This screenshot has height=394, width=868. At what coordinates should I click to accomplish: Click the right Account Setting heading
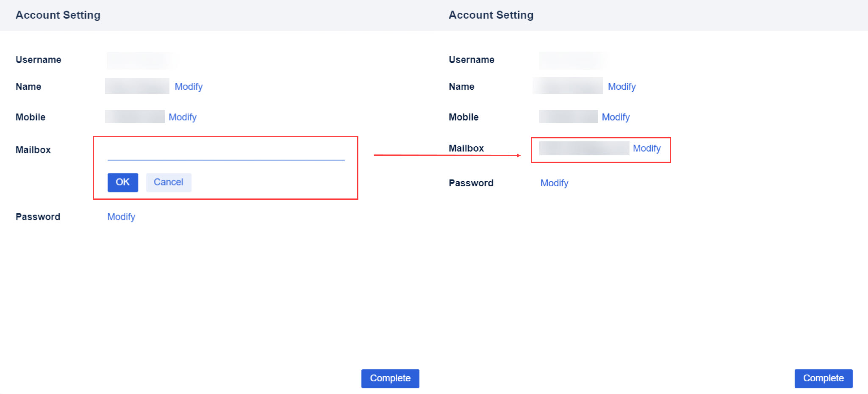click(x=491, y=15)
